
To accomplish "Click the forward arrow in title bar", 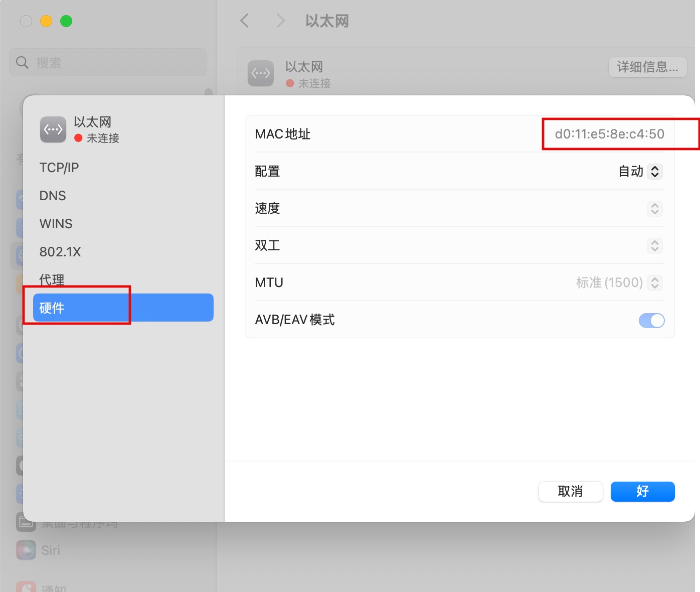I will (280, 21).
